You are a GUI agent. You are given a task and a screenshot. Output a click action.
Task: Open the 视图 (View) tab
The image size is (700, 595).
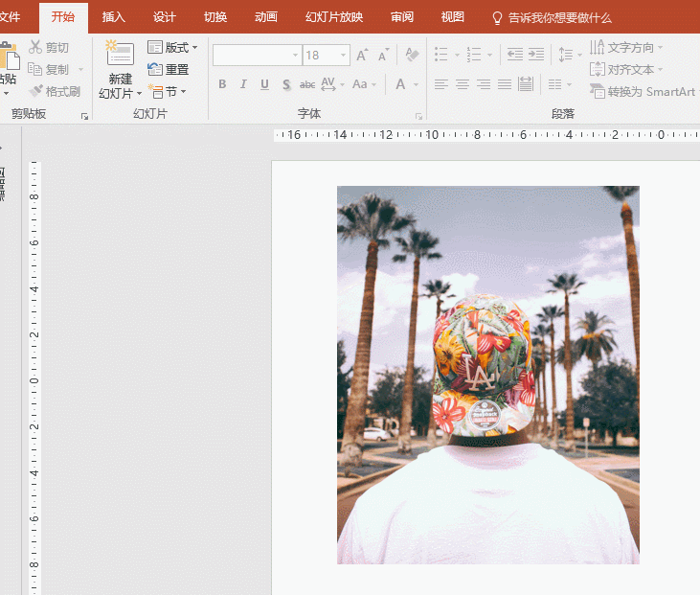pyautogui.click(x=453, y=17)
